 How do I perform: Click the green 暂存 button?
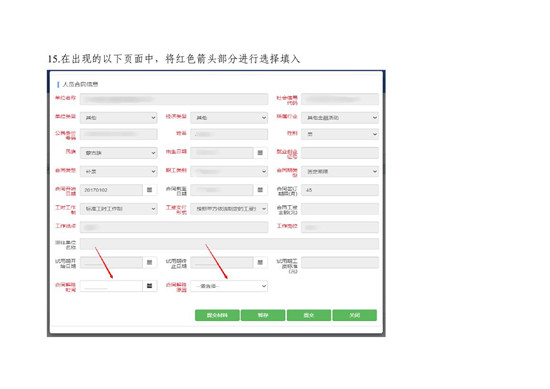tap(263, 315)
